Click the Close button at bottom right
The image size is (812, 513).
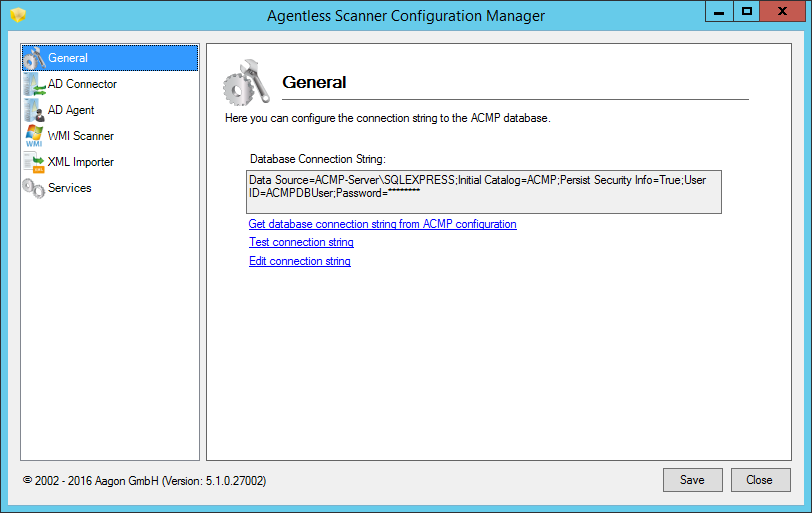pyautogui.click(x=760, y=480)
